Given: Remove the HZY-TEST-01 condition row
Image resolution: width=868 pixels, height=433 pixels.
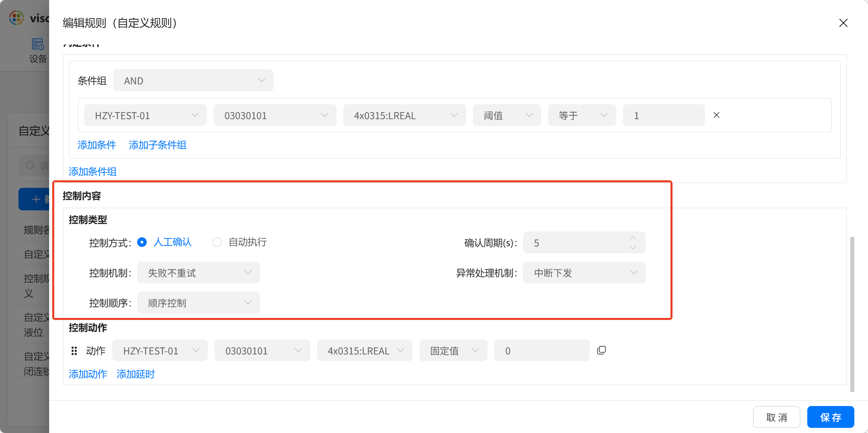Looking at the screenshot, I should tap(717, 115).
